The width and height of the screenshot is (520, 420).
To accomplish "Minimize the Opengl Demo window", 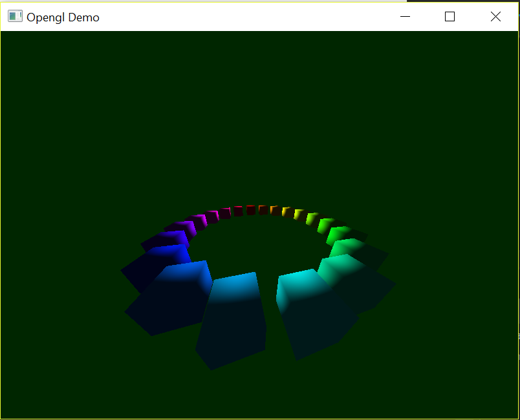I will [405, 17].
